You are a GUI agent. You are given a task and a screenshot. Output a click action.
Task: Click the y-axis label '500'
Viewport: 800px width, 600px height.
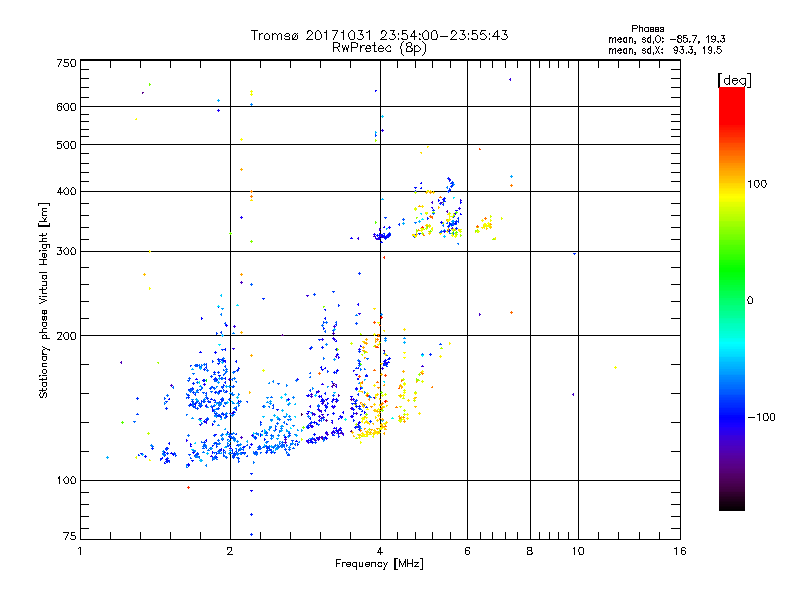(x=66, y=145)
